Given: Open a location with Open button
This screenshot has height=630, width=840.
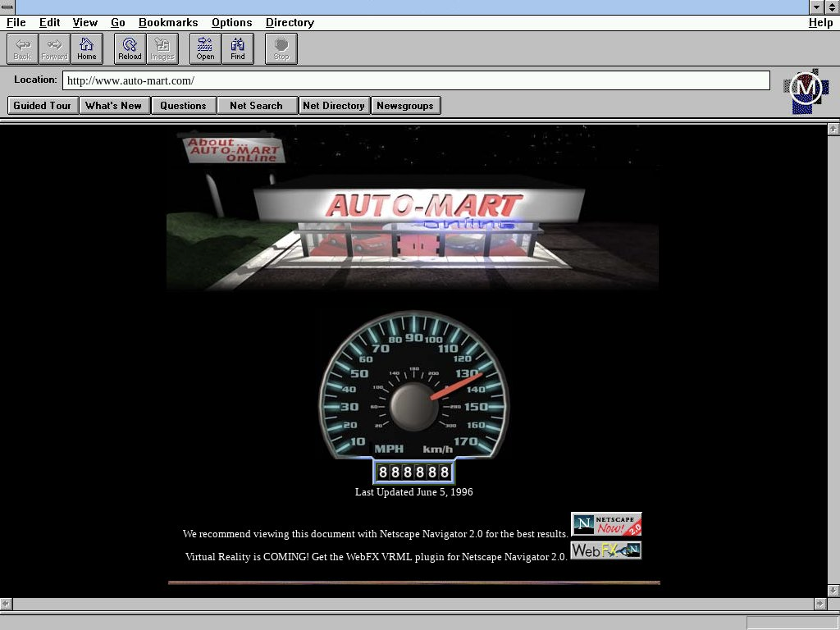Looking at the screenshot, I should pyautogui.click(x=205, y=48).
